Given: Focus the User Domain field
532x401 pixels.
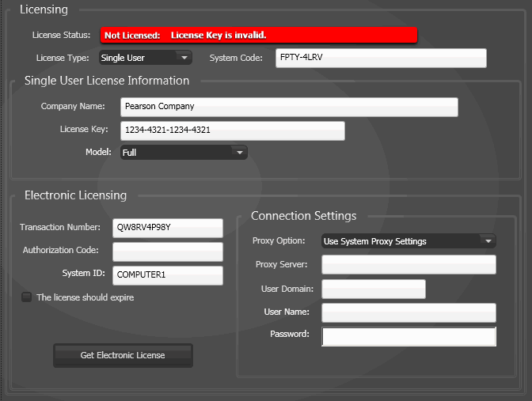Looking at the screenshot, I should tap(373, 289).
